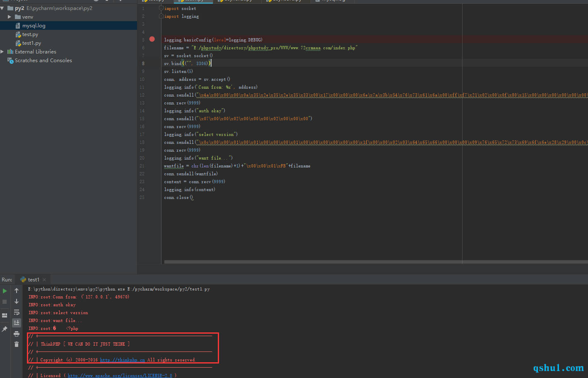
Task: Click the 'conn.close()' line
Action: coord(178,197)
